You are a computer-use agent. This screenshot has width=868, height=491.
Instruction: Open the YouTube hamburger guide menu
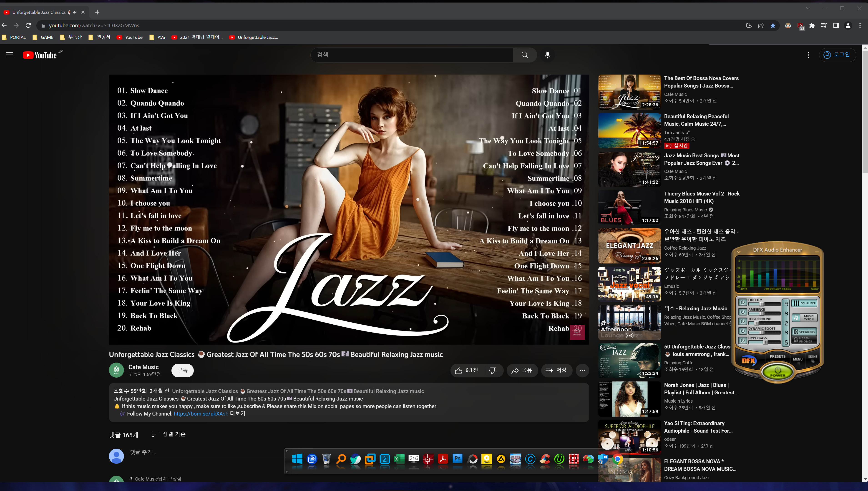point(10,55)
